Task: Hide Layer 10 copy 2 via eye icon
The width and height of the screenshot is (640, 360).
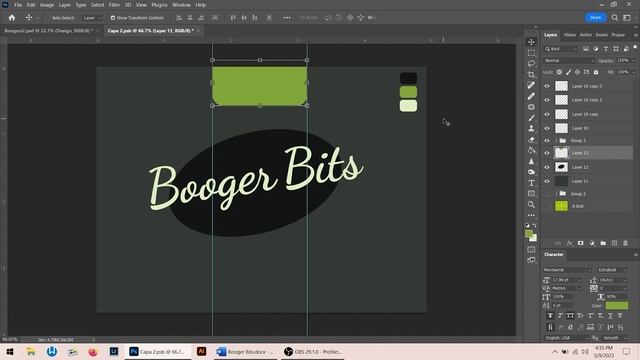Action: coord(547,100)
